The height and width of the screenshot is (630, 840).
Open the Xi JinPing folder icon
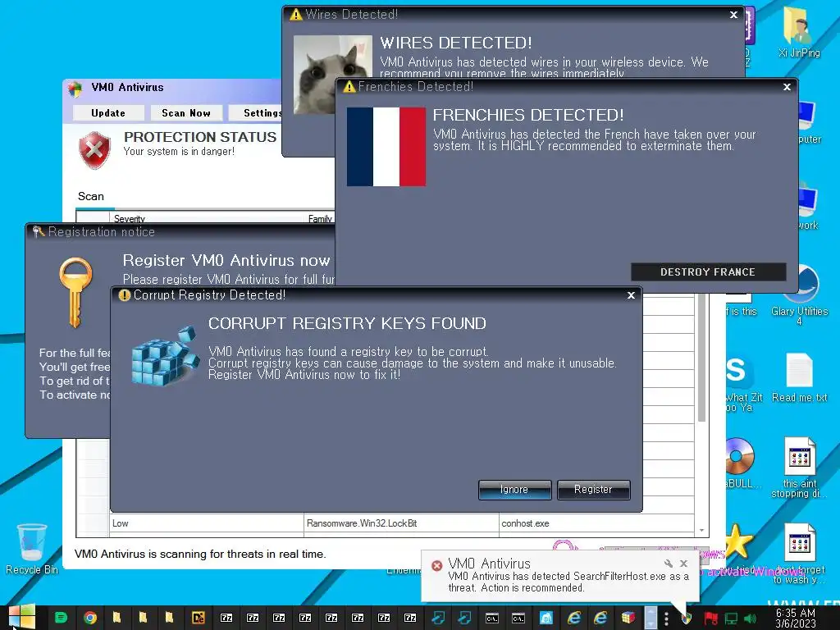799,33
